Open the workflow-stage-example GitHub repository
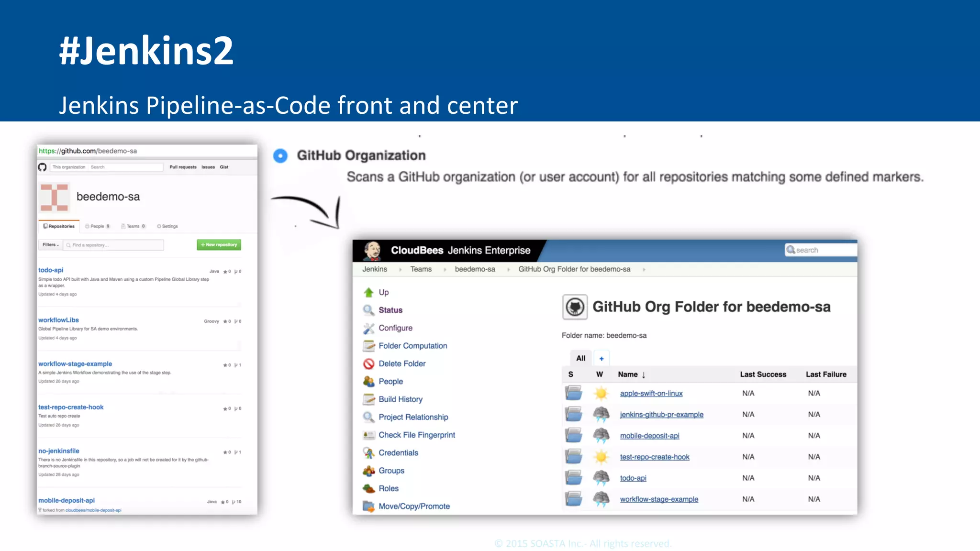 75,364
